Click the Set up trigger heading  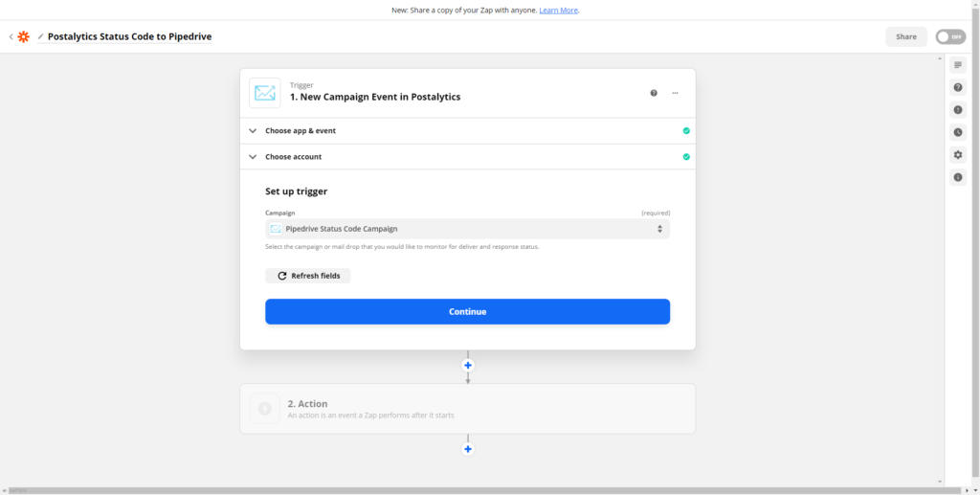click(297, 191)
